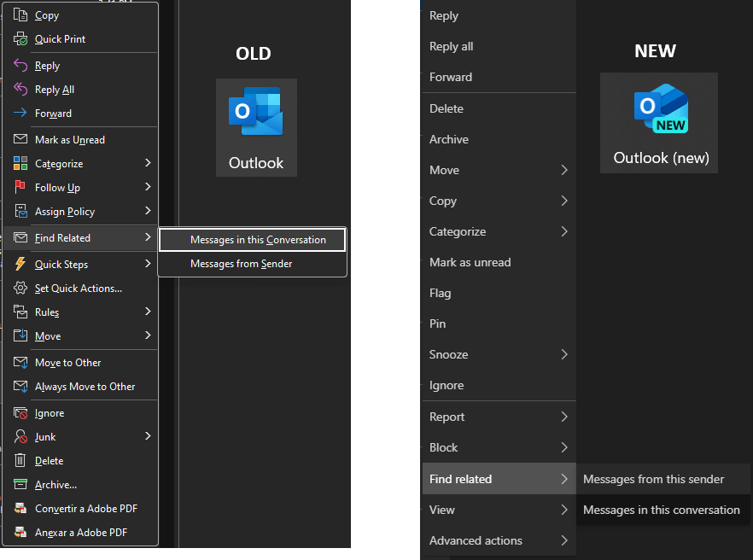Viewport: 753px width, 560px height.
Task: Select Messages in this Conversation in old Outlook
Action: [x=252, y=240]
